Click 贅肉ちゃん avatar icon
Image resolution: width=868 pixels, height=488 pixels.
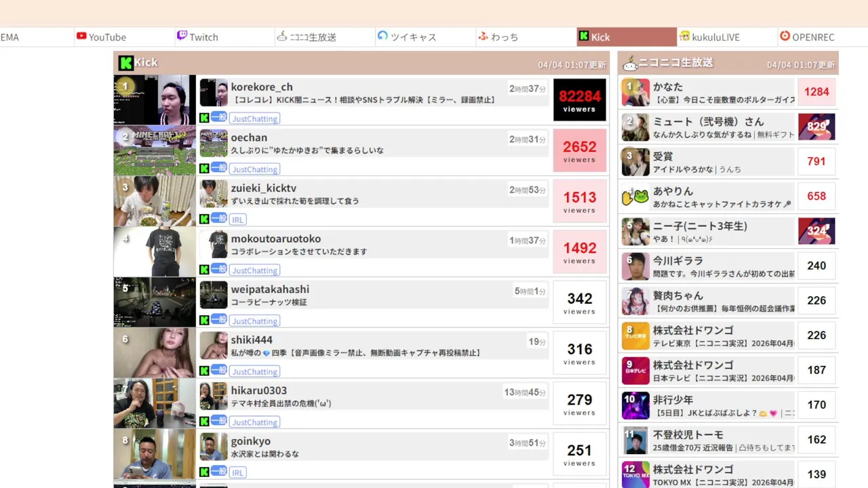click(x=635, y=301)
